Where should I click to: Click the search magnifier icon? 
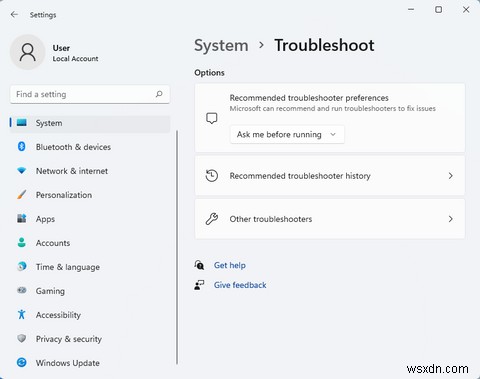tap(159, 94)
